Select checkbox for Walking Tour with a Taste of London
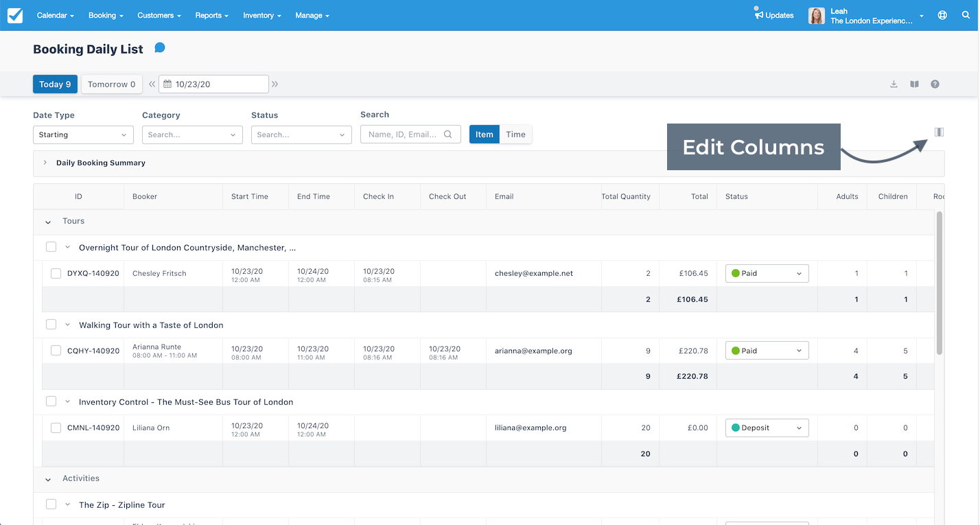The image size is (980, 525). (x=51, y=325)
